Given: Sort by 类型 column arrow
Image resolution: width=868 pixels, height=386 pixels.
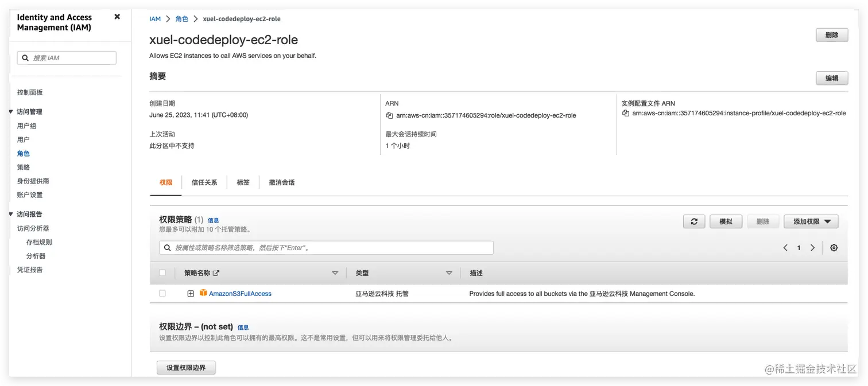Looking at the screenshot, I should [x=449, y=274].
